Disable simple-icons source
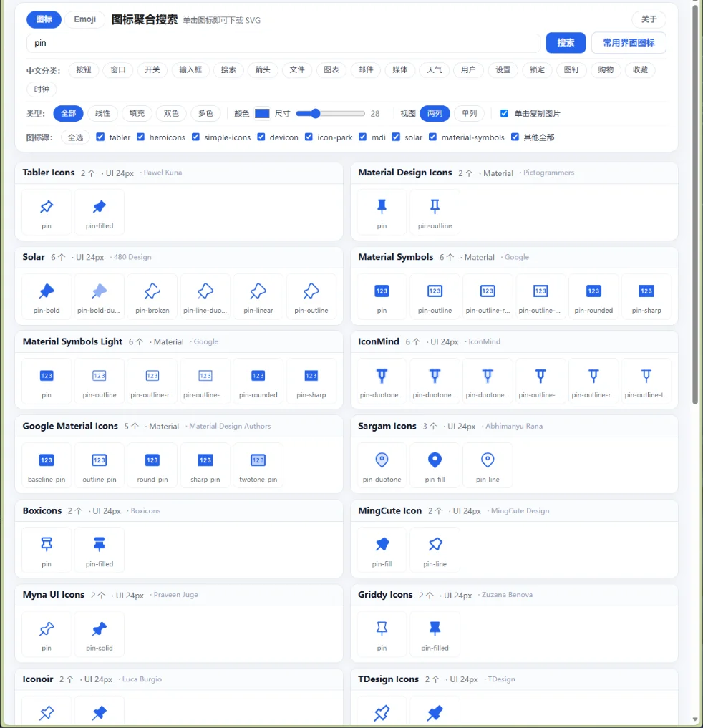The height and width of the screenshot is (728, 703). pos(195,137)
